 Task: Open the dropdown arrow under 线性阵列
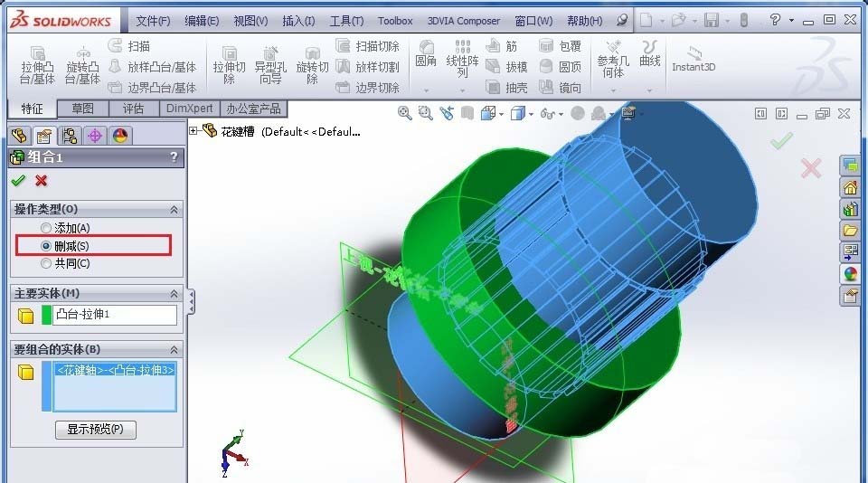pyautogui.click(x=462, y=90)
